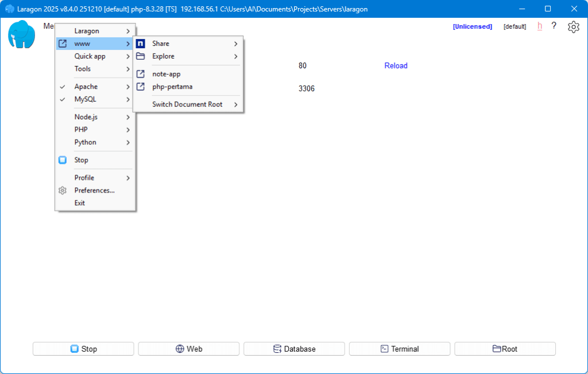Open the settings gear icon
588x374 pixels.
tap(573, 26)
